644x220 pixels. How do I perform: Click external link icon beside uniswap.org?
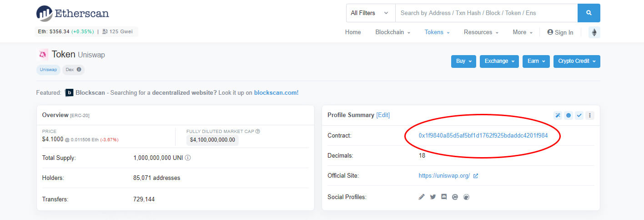(x=476, y=176)
